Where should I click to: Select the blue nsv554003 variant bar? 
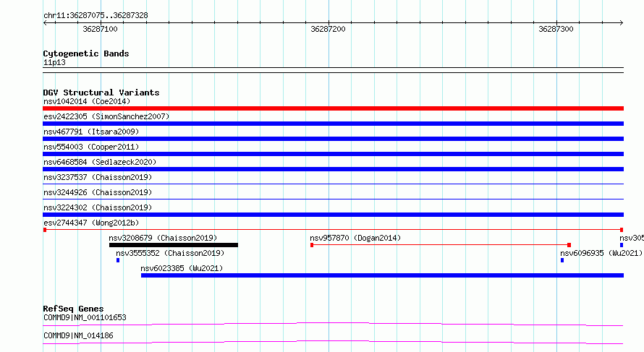[333, 154]
